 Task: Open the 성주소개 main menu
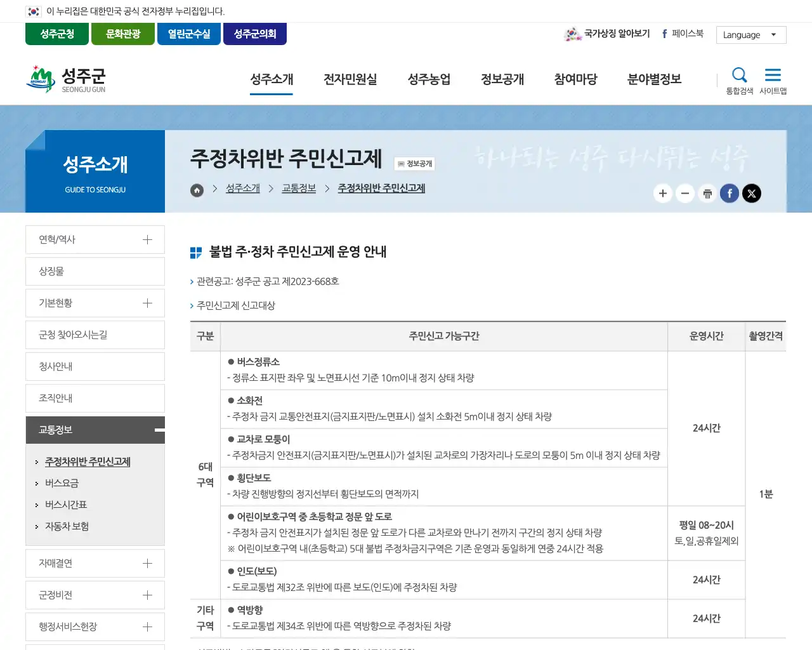(272, 79)
